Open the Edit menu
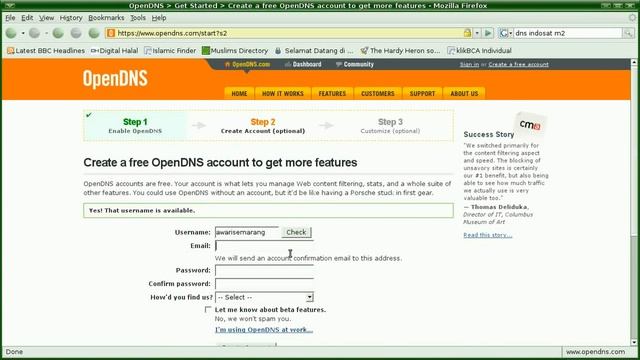The image size is (640, 360). click(x=27, y=18)
